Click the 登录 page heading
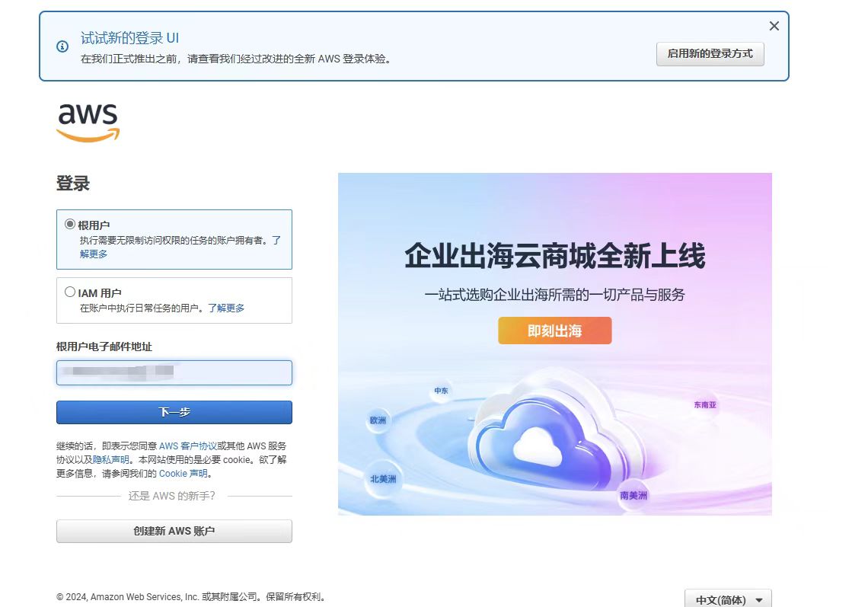This screenshot has height=607, width=868. tap(73, 184)
